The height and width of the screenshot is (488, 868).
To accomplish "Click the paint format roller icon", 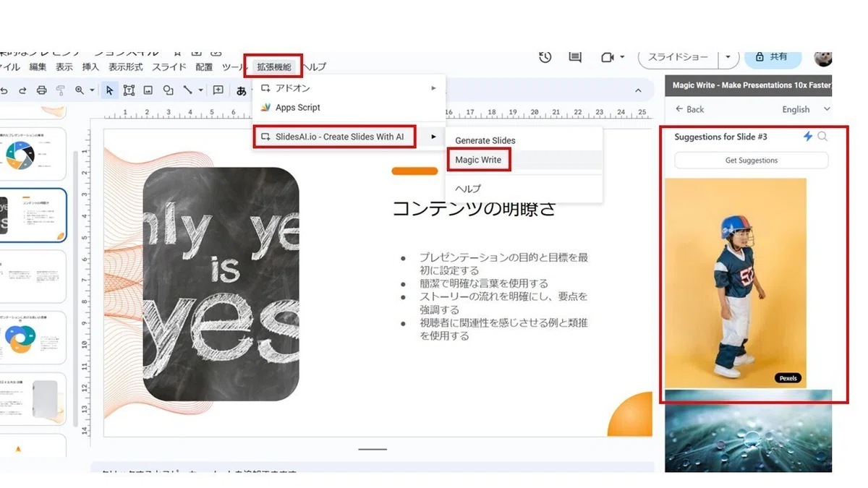I will click(61, 90).
